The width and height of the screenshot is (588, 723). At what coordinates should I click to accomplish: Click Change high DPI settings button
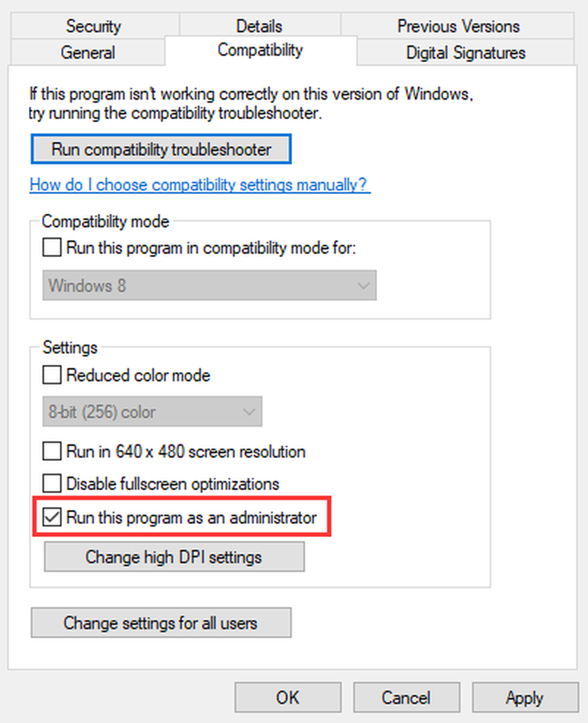pyautogui.click(x=174, y=557)
